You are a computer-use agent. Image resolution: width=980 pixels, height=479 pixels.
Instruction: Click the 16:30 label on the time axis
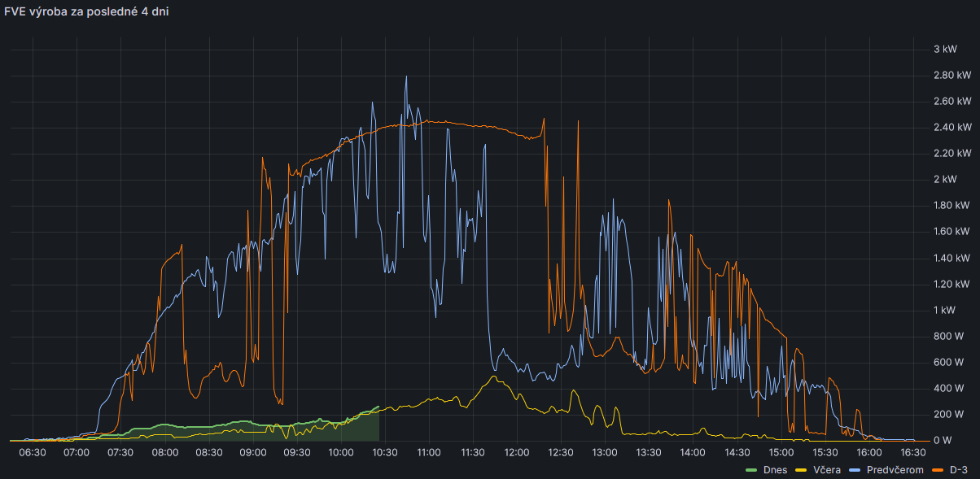coord(912,452)
